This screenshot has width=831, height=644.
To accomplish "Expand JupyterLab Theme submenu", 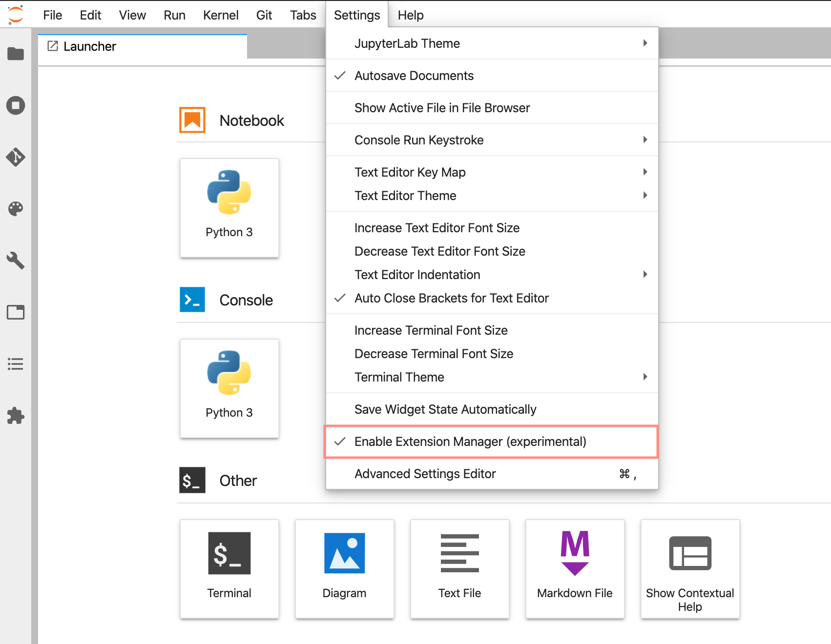I will click(x=492, y=43).
